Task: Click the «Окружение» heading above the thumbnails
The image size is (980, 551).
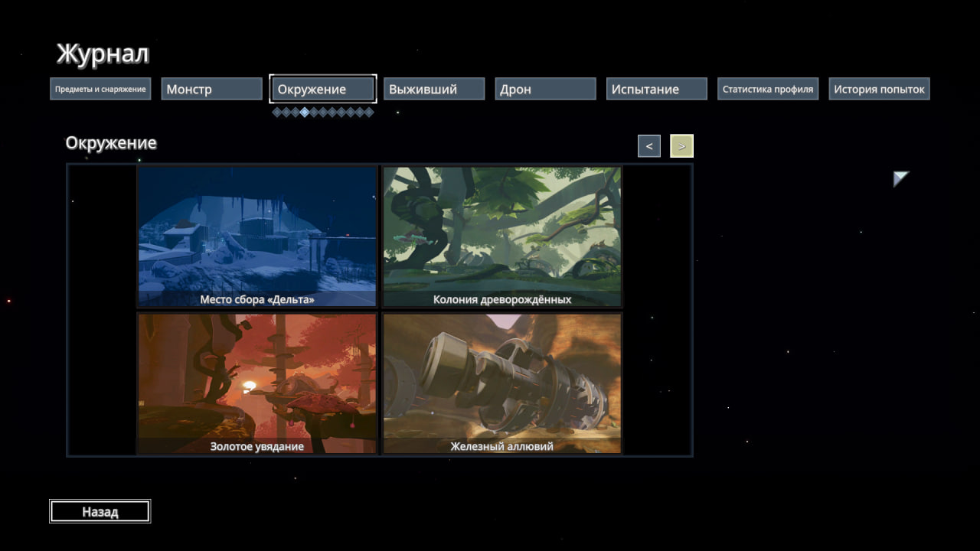Action: pos(111,143)
